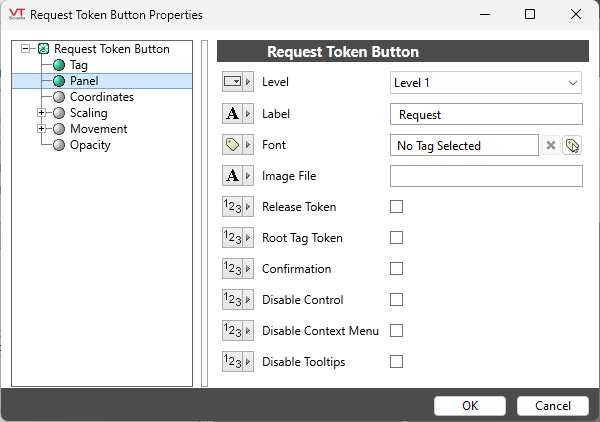This screenshot has width=600, height=422.
Task: Expand the Scaling tree node
Action: coord(41,113)
